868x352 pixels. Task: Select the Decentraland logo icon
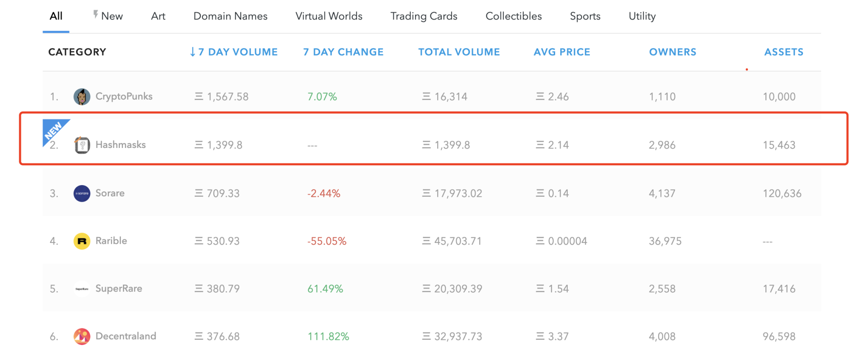point(82,337)
